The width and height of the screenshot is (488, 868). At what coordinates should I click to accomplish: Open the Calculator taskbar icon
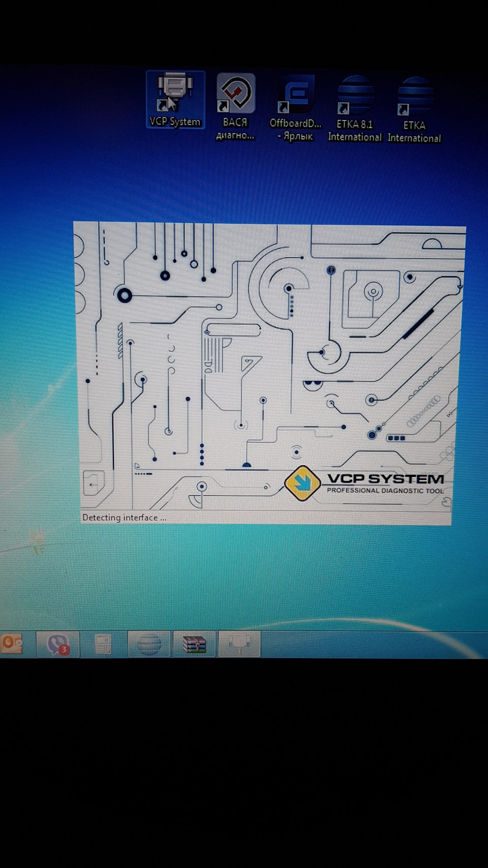103,645
